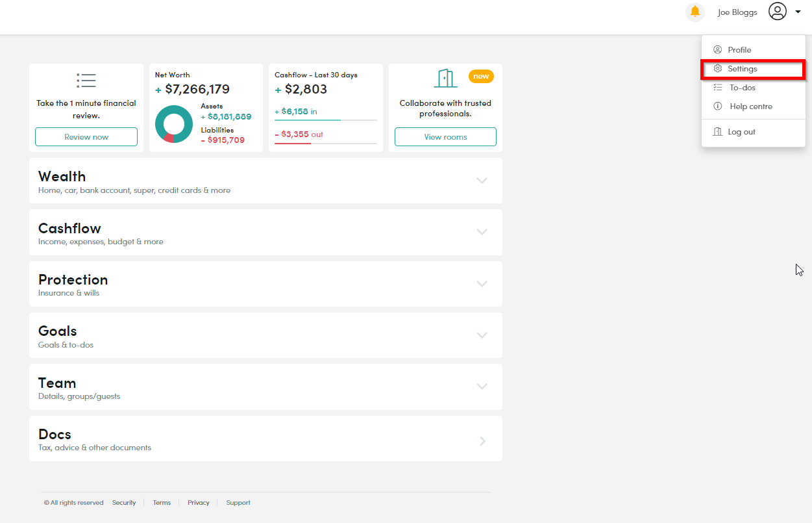The width and height of the screenshot is (812, 523).
Task: Open the Docs section arrow
Action: click(x=482, y=440)
